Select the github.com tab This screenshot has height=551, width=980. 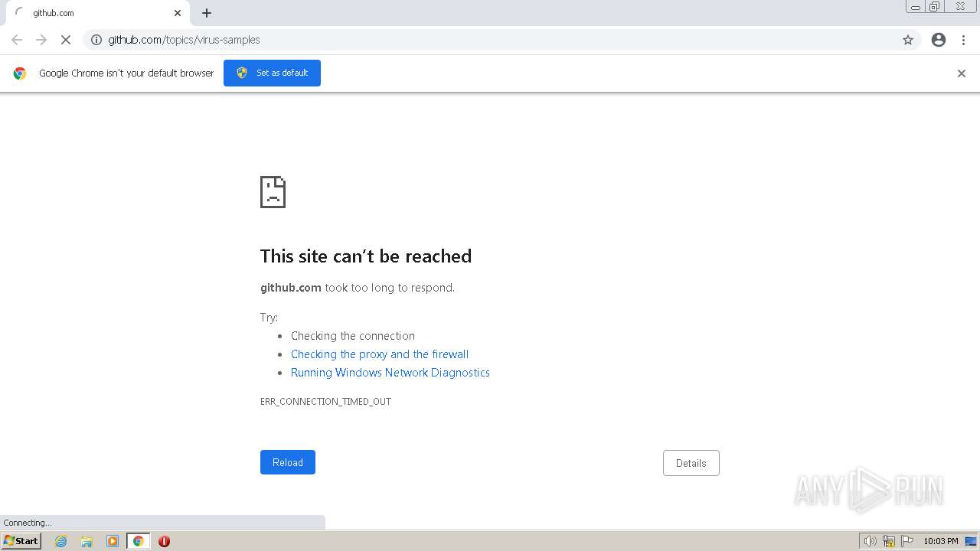98,13
